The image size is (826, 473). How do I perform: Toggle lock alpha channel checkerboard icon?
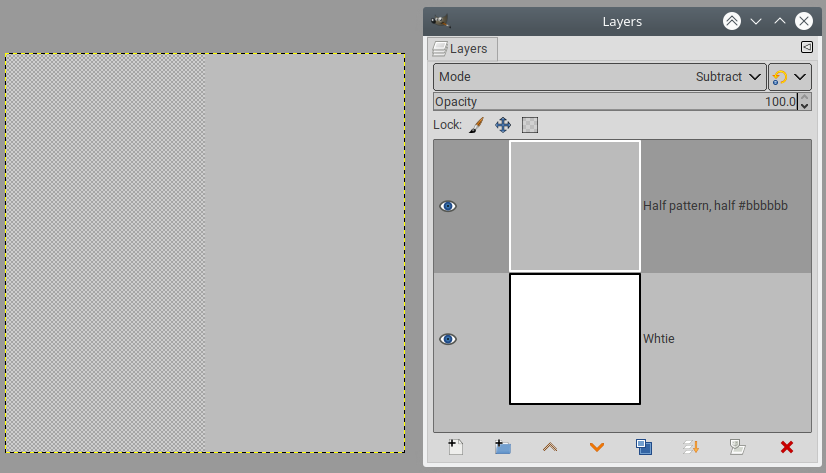530,125
